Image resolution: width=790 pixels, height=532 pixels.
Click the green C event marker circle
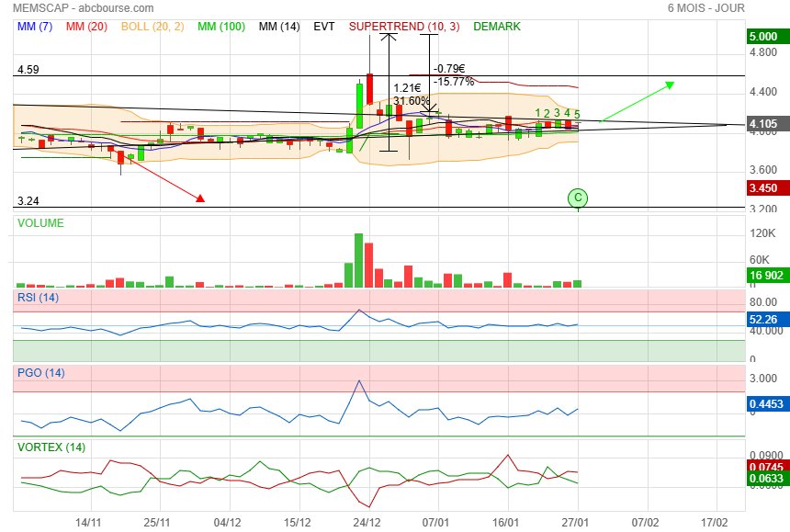pyautogui.click(x=578, y=198)
